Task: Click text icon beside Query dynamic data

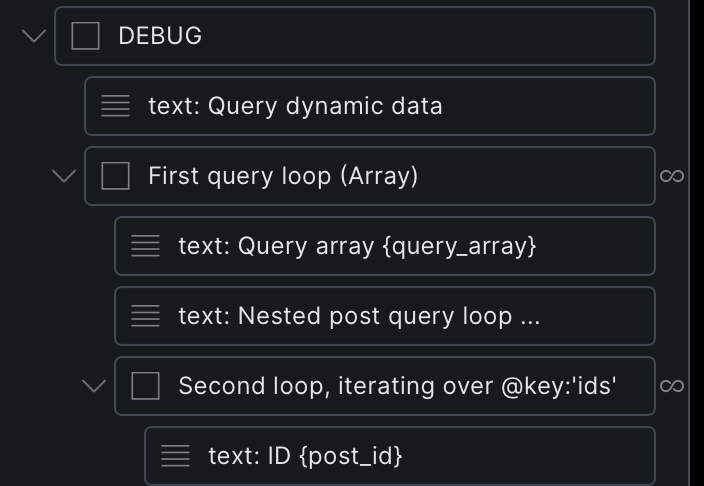Action: coord(116,106)
